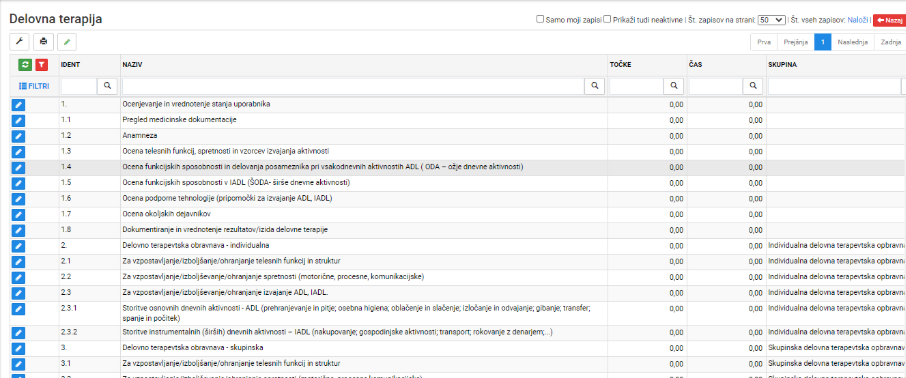Viewport: 906px width, 378px height.
Task: Edit row 2.3.1 Storitve osnovnih dnevnih aktivnosti
Action: [x=18, y=309]
